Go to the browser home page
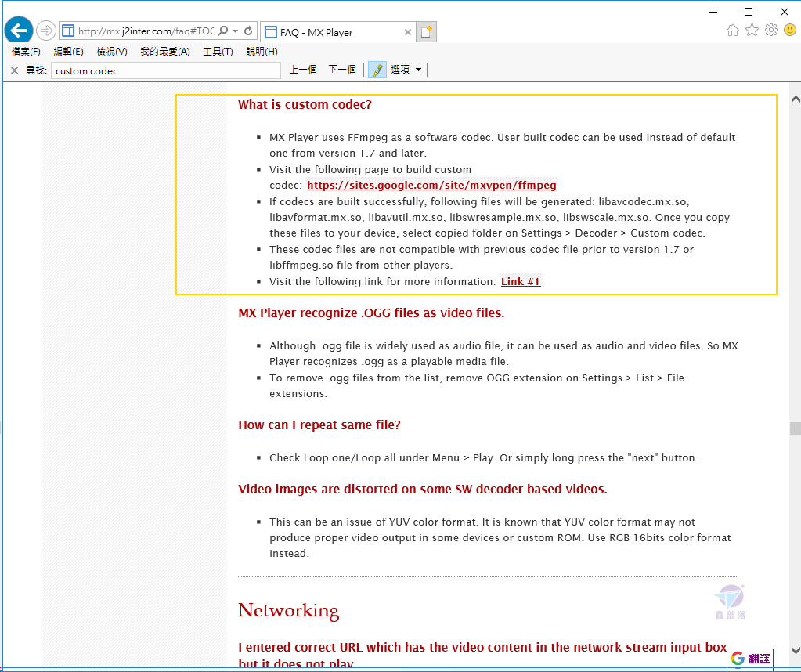The image size is (801, 672). (733, 30)
